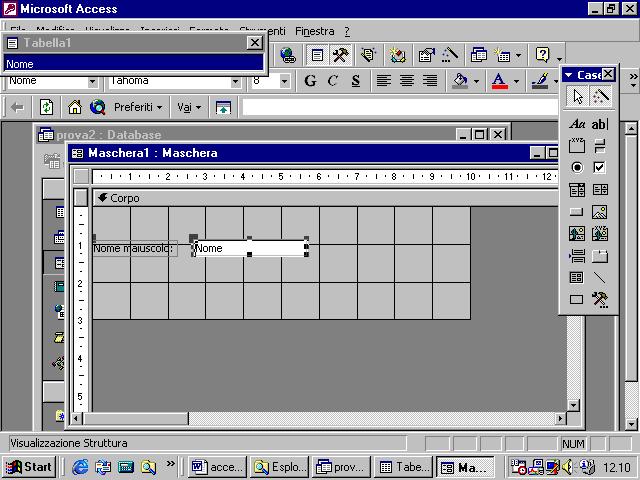Open the Finestra menu
640x480 pixels.
(x=315, y=31)
